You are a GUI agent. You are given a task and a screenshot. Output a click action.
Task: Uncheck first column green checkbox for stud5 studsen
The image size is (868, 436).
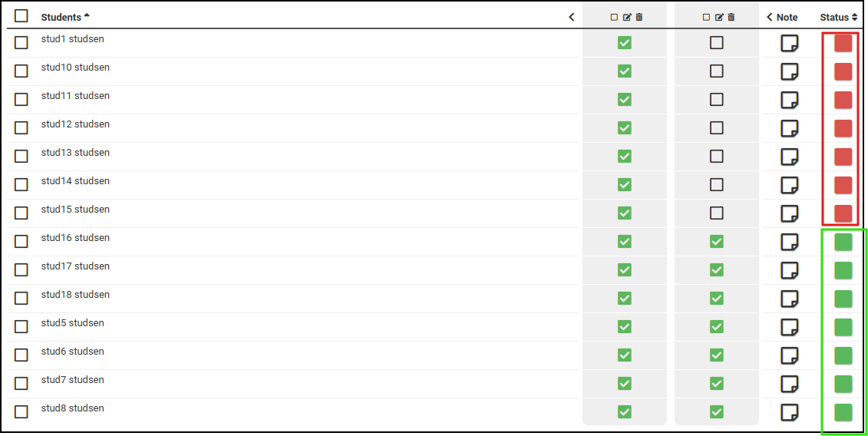[625, 326]
